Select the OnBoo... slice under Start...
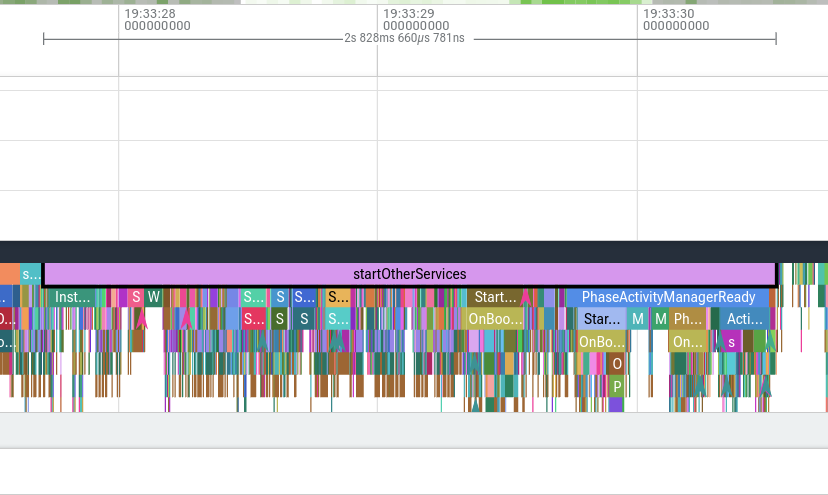Image resolution: width=828 pixels, height=495 pixels. pos(495,319)
